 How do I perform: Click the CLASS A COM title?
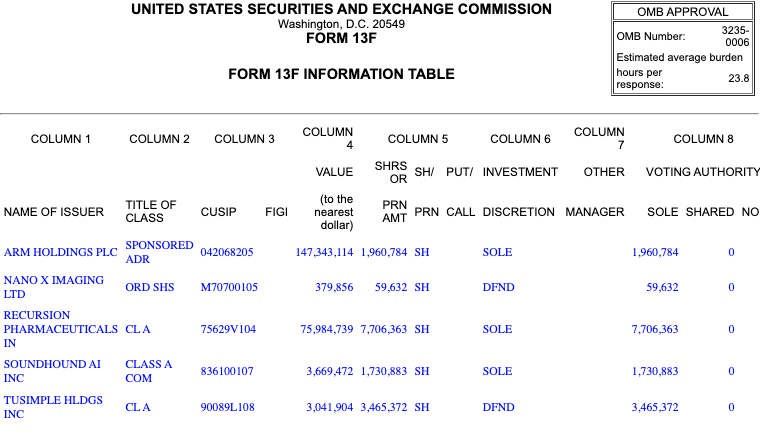tap(148, 371)
